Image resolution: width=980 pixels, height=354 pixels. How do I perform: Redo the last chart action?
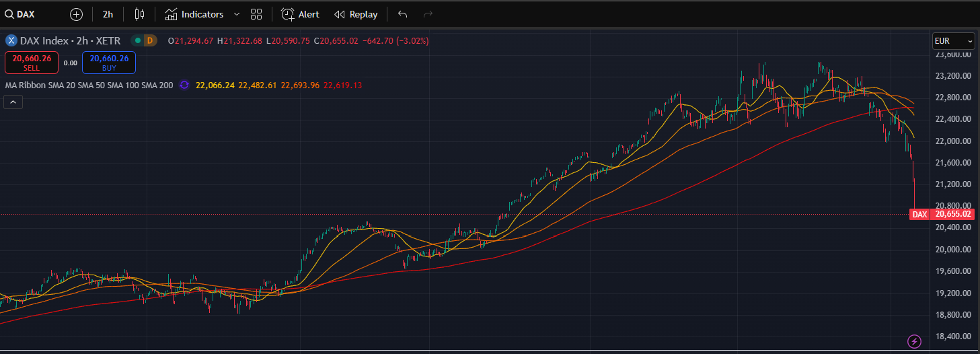pyautogui.click(x=428, y=14)
